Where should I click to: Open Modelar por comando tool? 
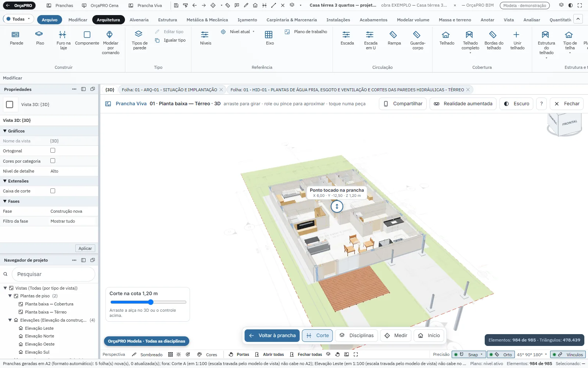tap(110, 43)
